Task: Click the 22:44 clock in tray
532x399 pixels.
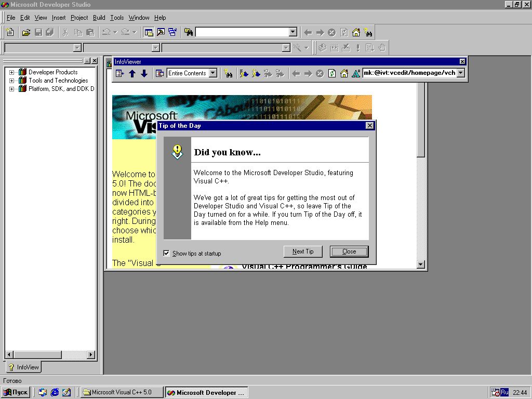Action: click(520, 393)
